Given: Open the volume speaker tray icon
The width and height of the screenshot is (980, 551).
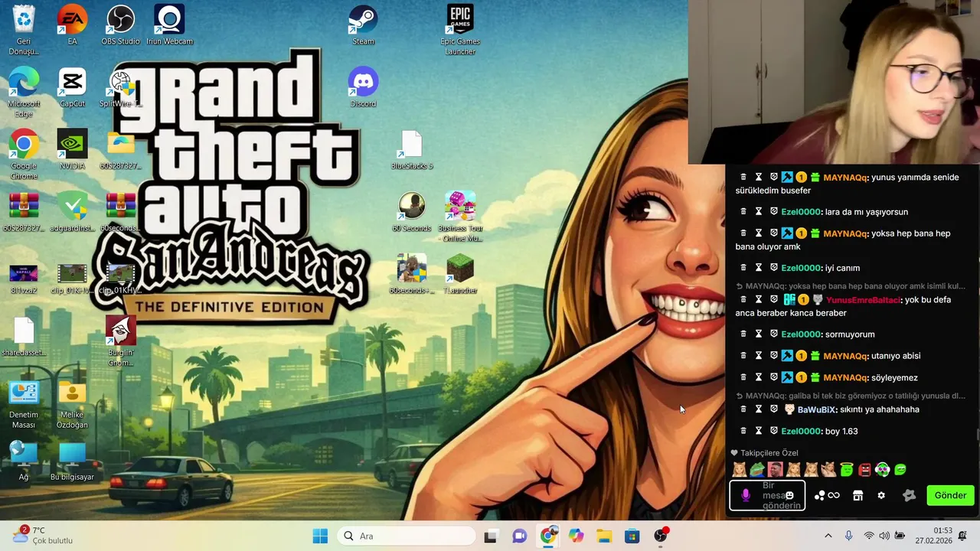Looking at the screenshot, I should [884, 536].
